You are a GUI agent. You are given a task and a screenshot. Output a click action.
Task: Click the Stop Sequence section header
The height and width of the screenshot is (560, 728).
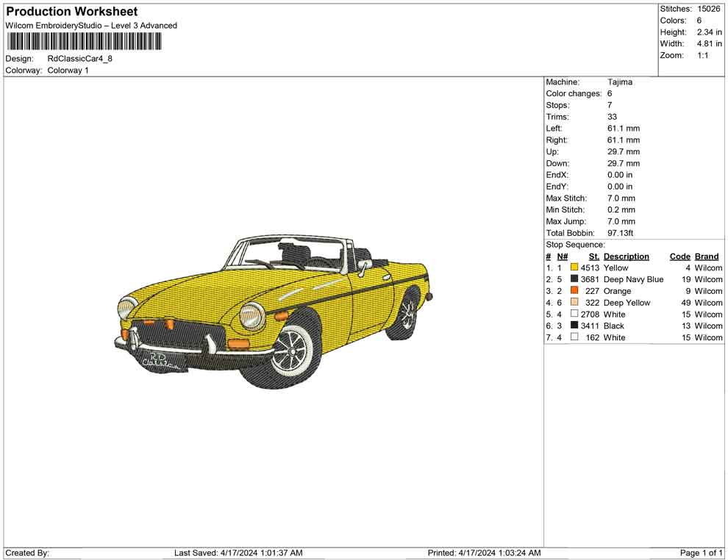572,244
